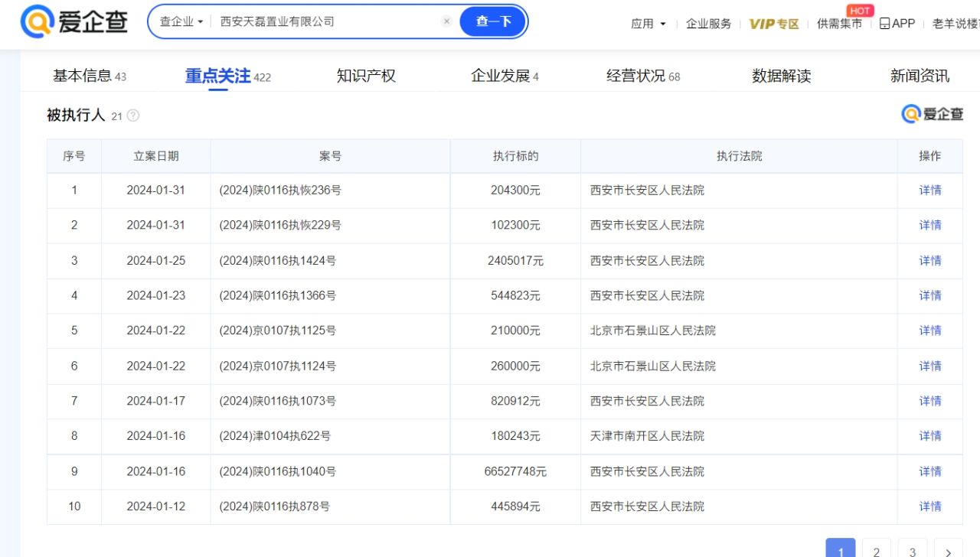Click case number (2024)陕0116执1040号
The height and width of the screenshot is (557, 980).
coord(277,472)
